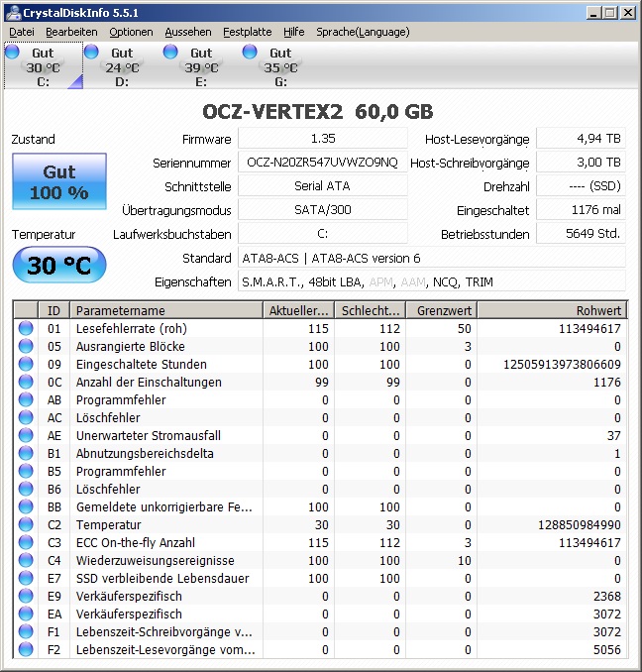Switch to drive D: at 24 °C
The width and height of the screenshot is (642, 672).
tap(122, 65)
